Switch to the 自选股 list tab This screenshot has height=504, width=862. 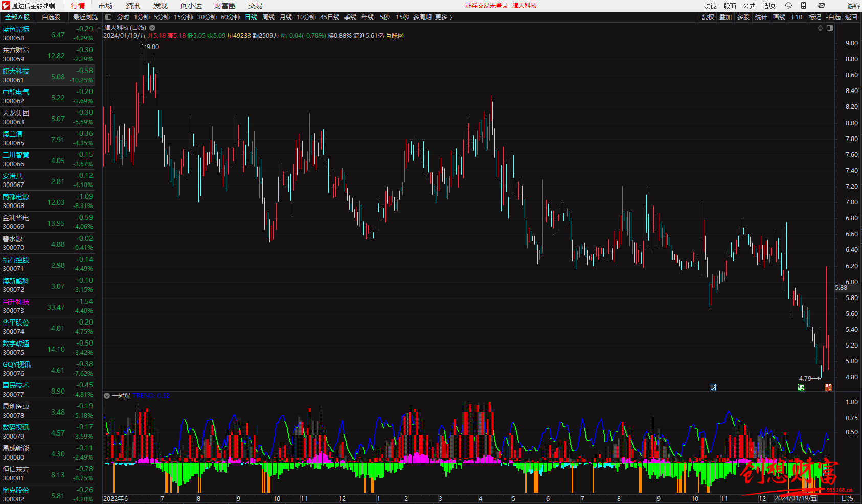(x=51, y=17)
